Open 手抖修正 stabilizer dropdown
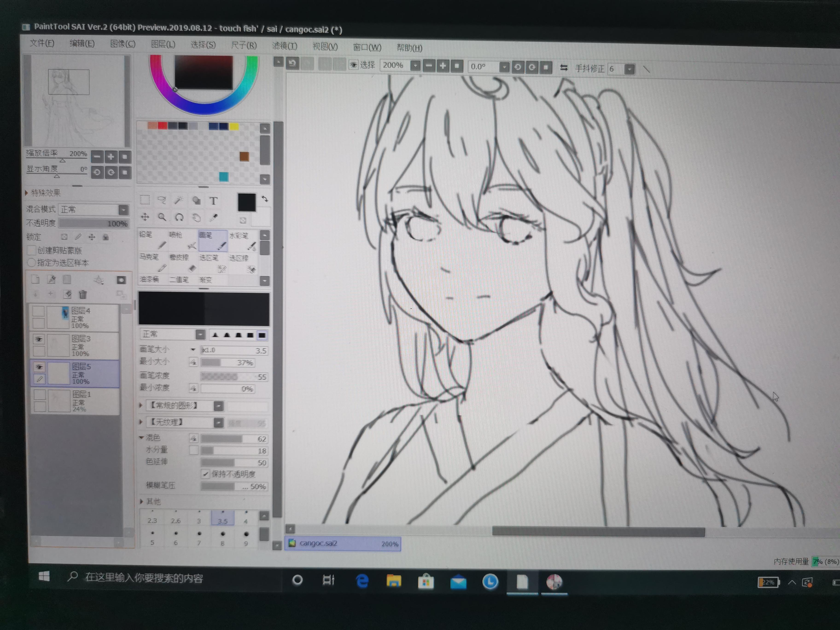The height and width of the screenshot is (630, 840). coord(629,69)
